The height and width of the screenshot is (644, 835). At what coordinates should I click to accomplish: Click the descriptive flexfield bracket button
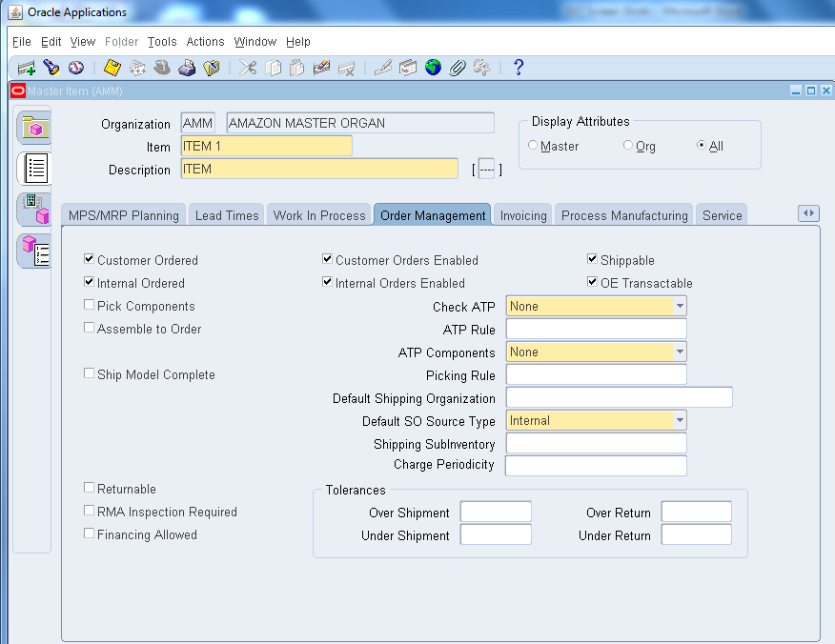[486, 170]
